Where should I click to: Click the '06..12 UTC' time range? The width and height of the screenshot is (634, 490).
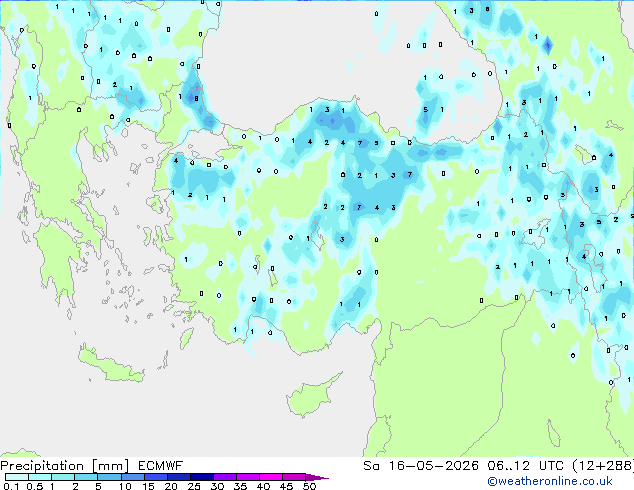coord(525,466)
